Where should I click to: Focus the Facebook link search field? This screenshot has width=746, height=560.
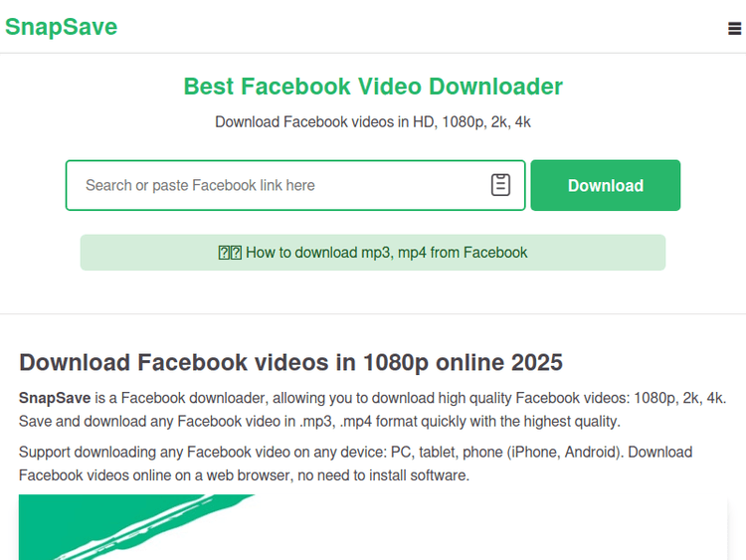pos(279,185)
